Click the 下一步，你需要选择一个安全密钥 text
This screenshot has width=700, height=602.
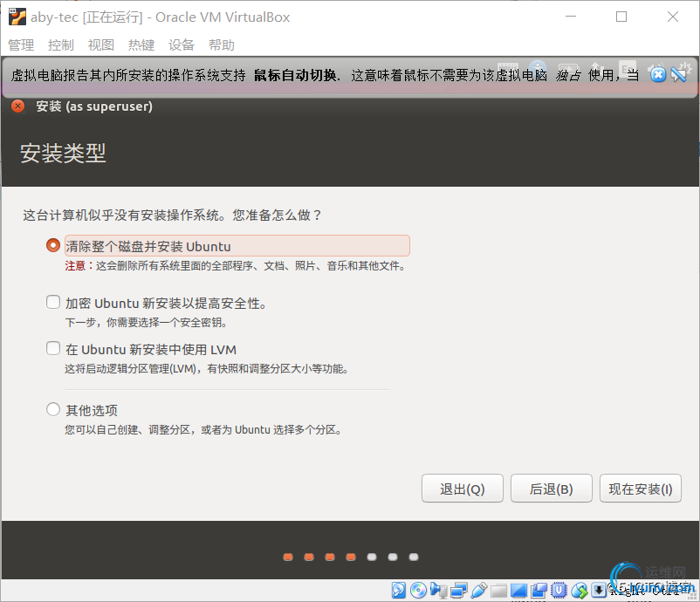(147, 322)
